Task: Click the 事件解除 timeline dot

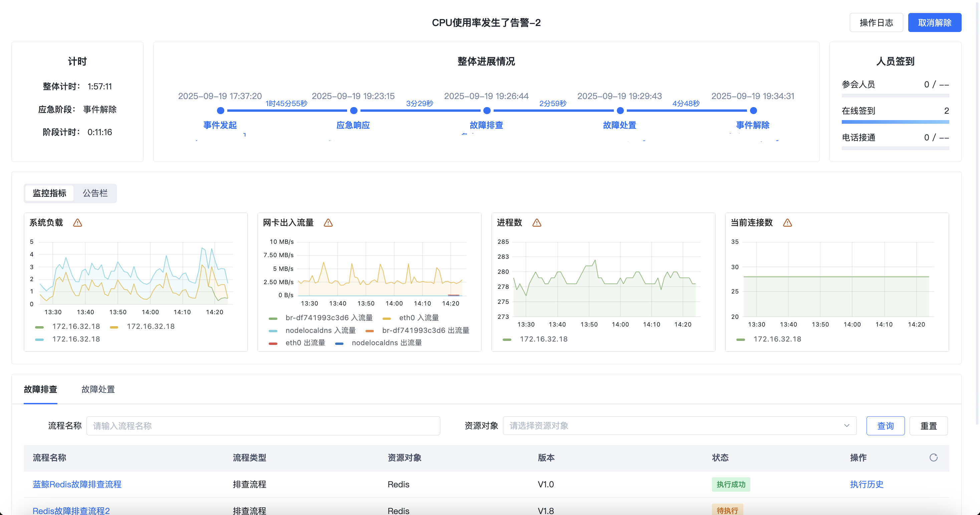Action: (x=753, y=111)
